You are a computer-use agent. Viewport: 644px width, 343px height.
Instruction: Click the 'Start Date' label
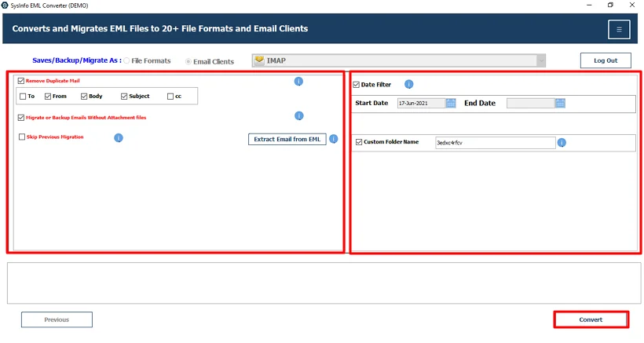click(371, 103)
